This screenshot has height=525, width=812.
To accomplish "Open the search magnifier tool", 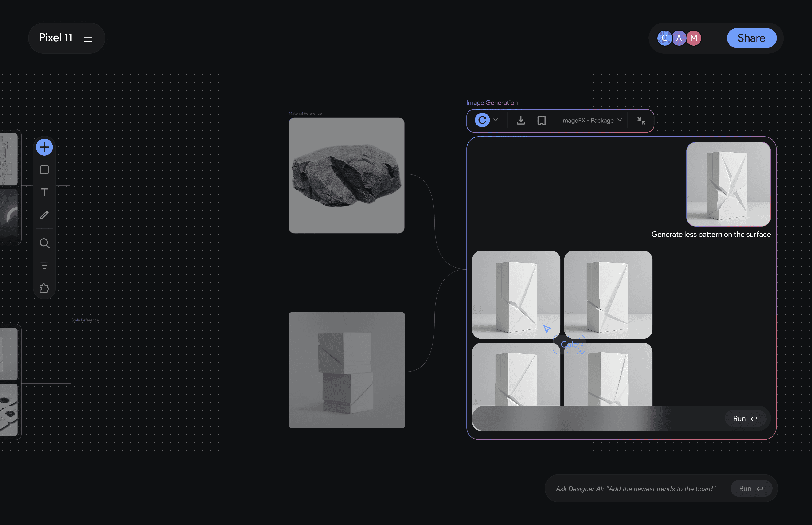I will point(44,243).
